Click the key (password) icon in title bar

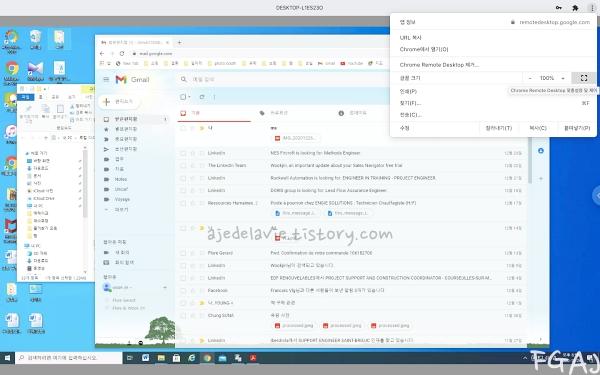pos(559,8)
